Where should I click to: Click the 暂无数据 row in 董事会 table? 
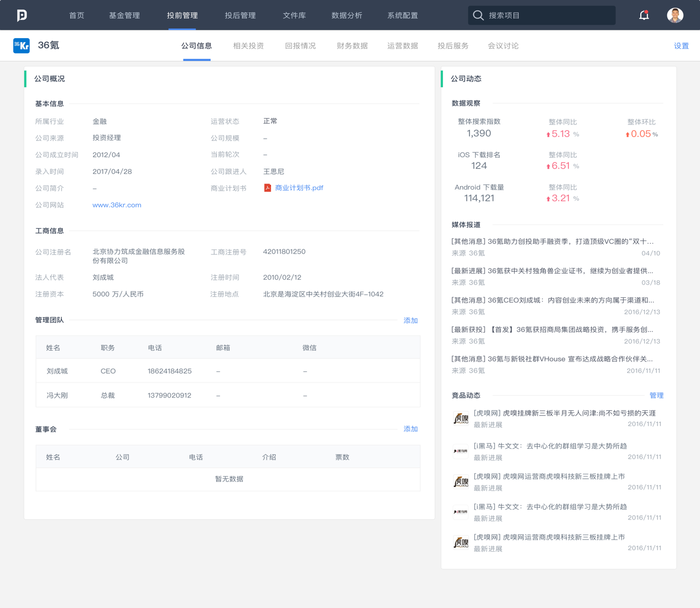tap(228, 479)
